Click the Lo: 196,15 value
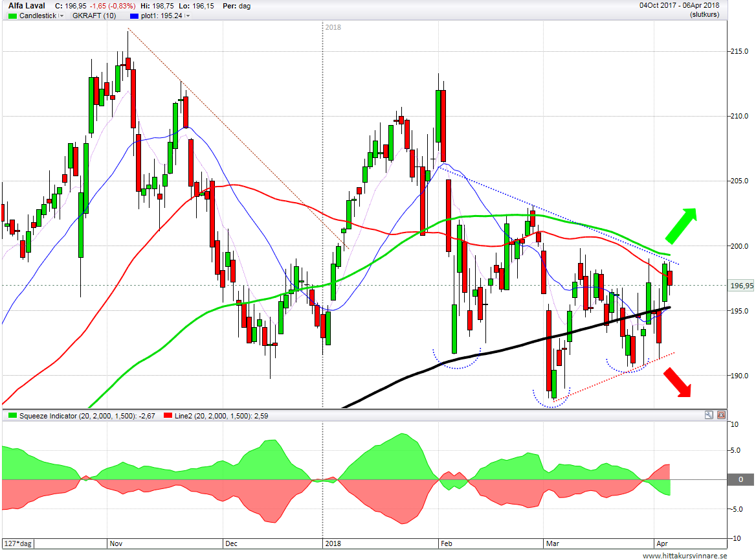 (x=197, y=6)
